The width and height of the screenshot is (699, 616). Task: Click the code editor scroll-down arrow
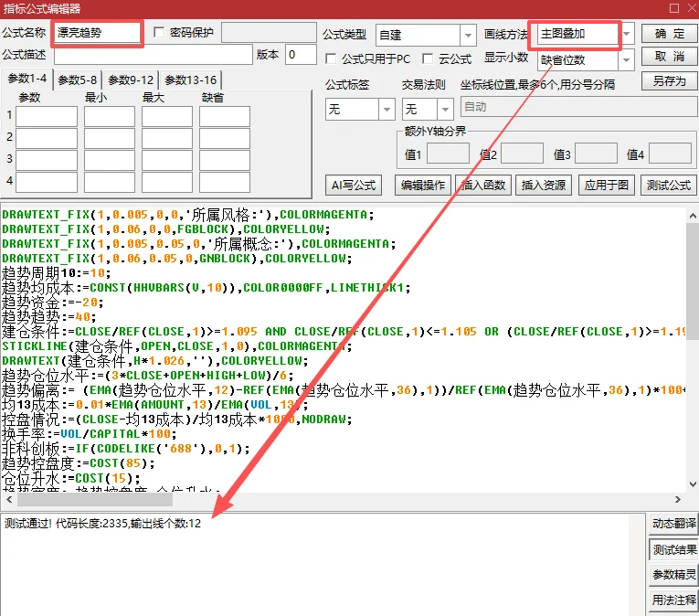pyautogui.click(x=693, y=484)
